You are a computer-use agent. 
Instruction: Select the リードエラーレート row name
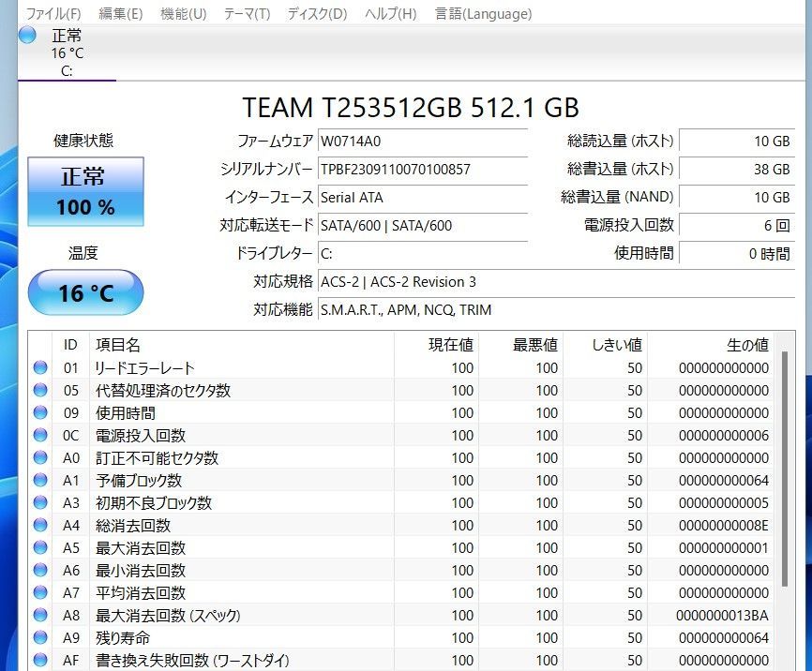click(x=144, y=368)
